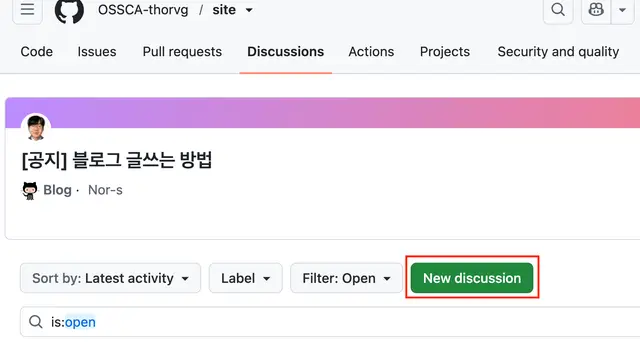The height and width of the screenshot is (360, 640).
Task: Open the Security and quality tab
Action: pyautogui.click(x=558, y=52)
